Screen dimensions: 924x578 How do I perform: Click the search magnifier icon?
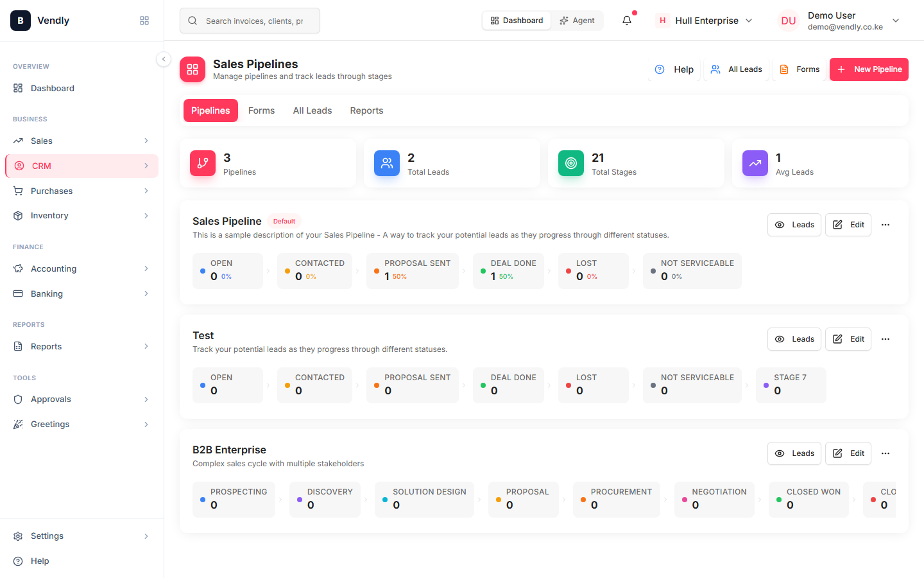coord(193,21)
